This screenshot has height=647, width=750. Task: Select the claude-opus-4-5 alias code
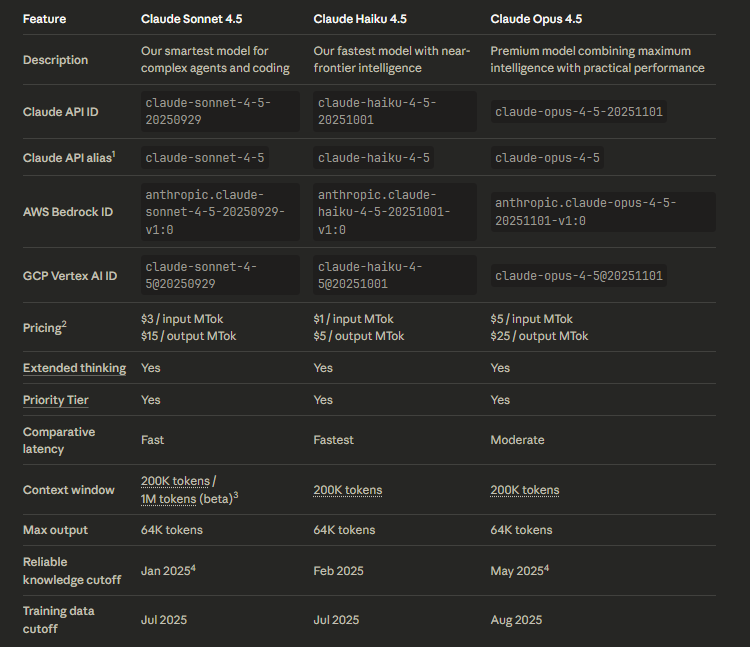[x=546, y=158]
